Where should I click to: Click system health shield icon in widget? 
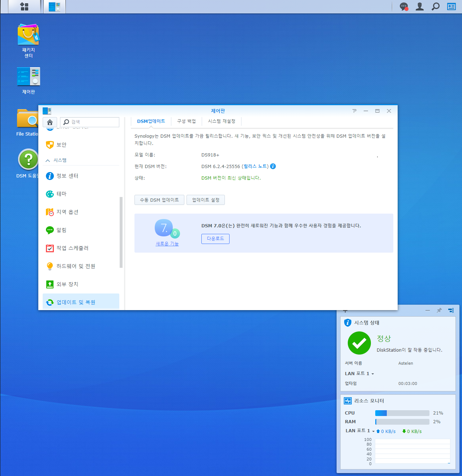coord(348,323)
